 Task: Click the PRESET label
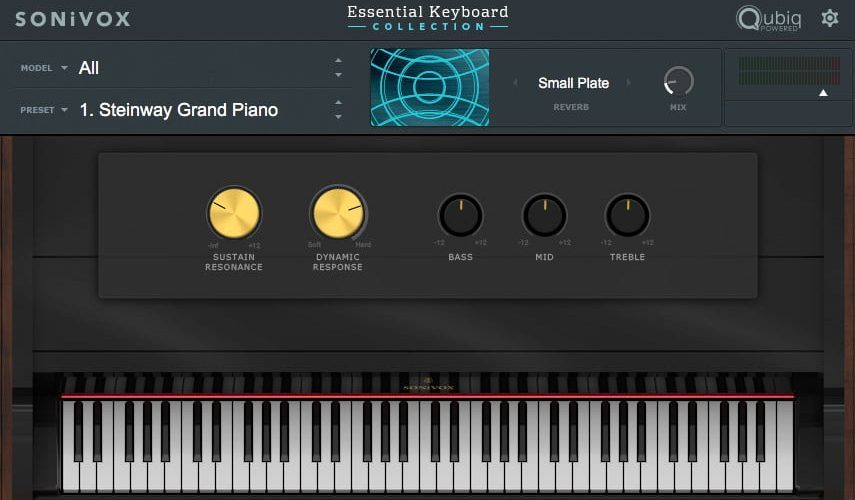37,110
